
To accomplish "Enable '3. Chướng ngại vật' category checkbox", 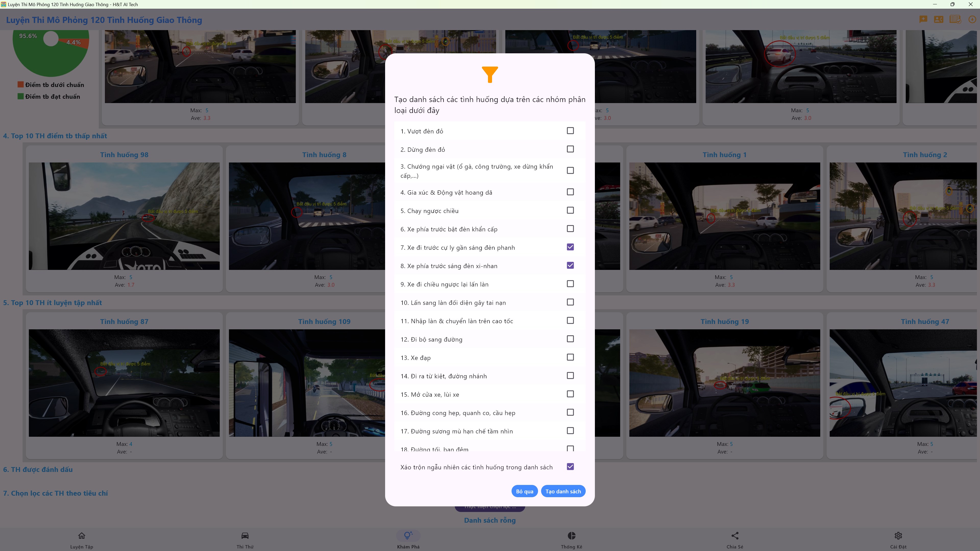I will [x=570, y=170].
